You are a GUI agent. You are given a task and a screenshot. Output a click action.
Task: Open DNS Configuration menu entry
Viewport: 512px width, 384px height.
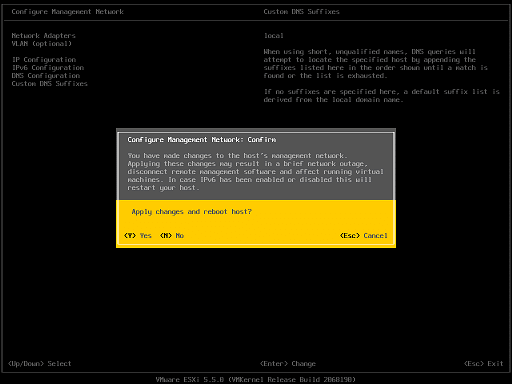[x=46, y=76]
